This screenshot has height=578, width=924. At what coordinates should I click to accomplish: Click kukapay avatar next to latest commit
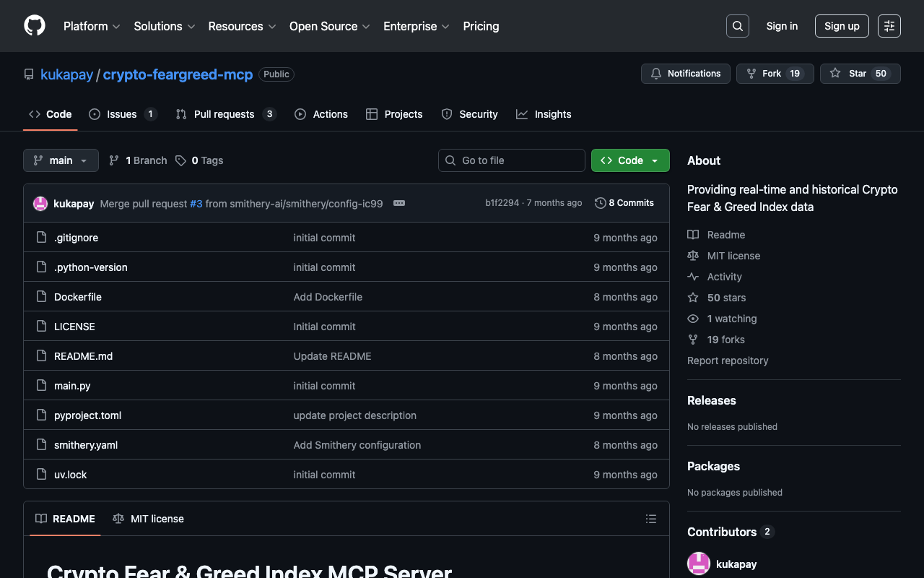[x=40, y=204]
